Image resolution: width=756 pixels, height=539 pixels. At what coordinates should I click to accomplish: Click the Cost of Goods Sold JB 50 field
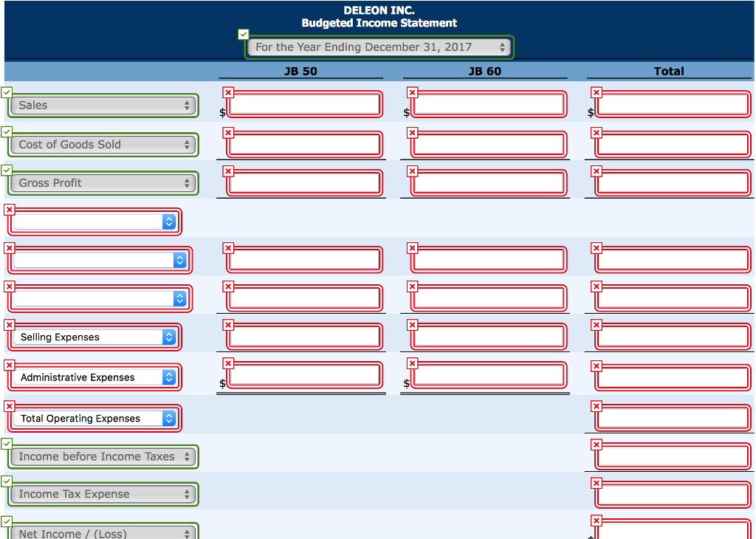click(305, 144)
